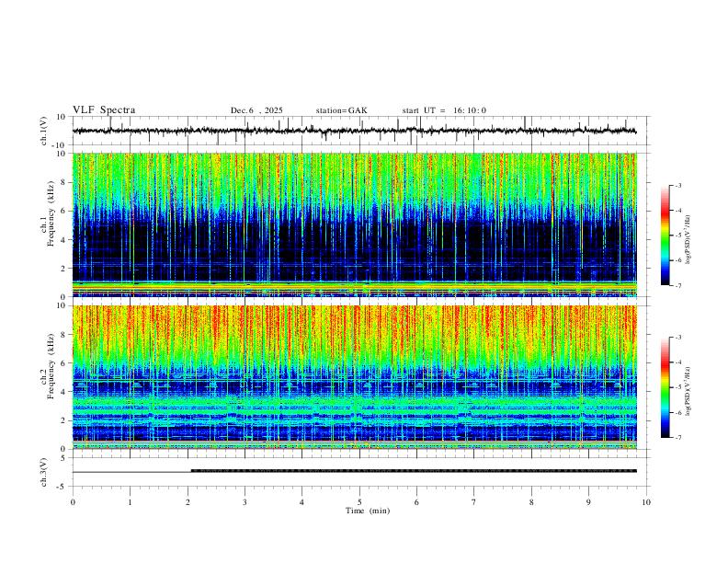Click the ch.1 colorbar '-3' value
728x563 pixels.
tap(677, 185)
